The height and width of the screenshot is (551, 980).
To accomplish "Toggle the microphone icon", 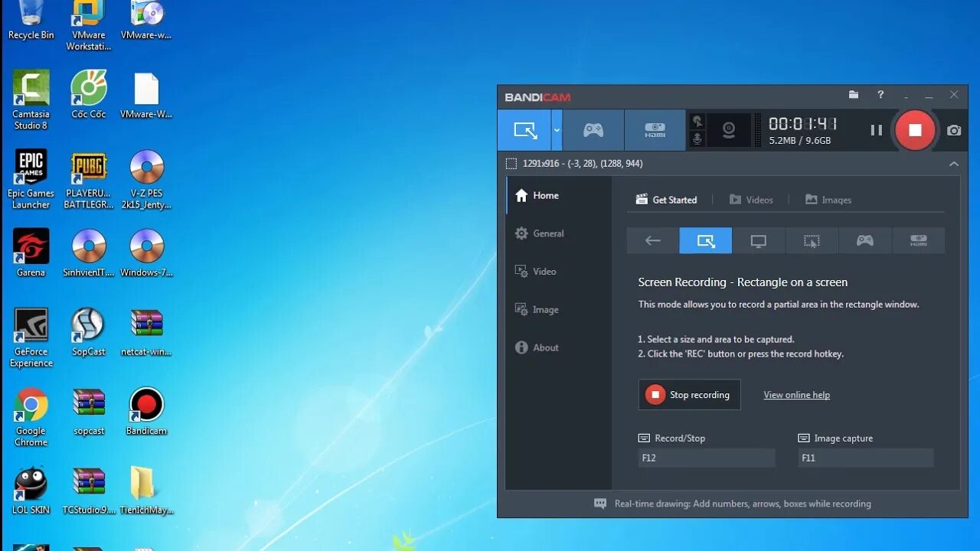I will point(697,139).
